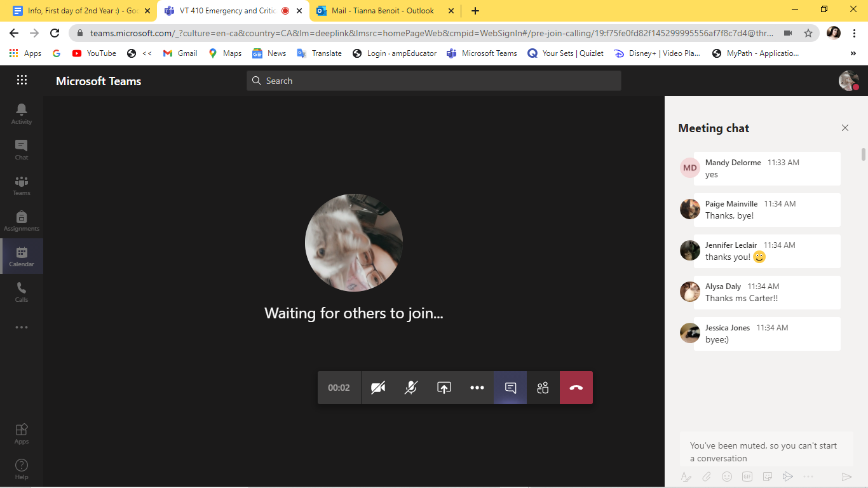
Task: Open the Calls panel
Action: click(x=21, y=292)
